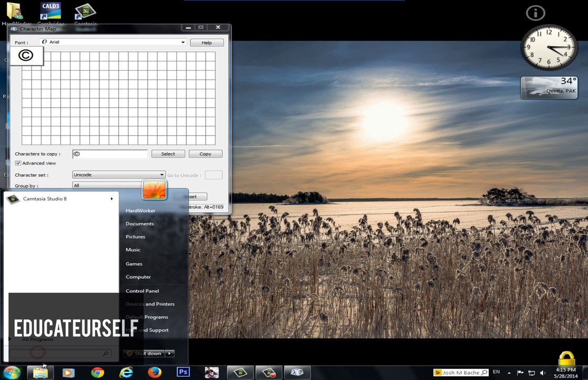Image resolution: width=588 pixels, height=380 pixels.
Task: Open Control Panel from Start menu
Action: 142,291
